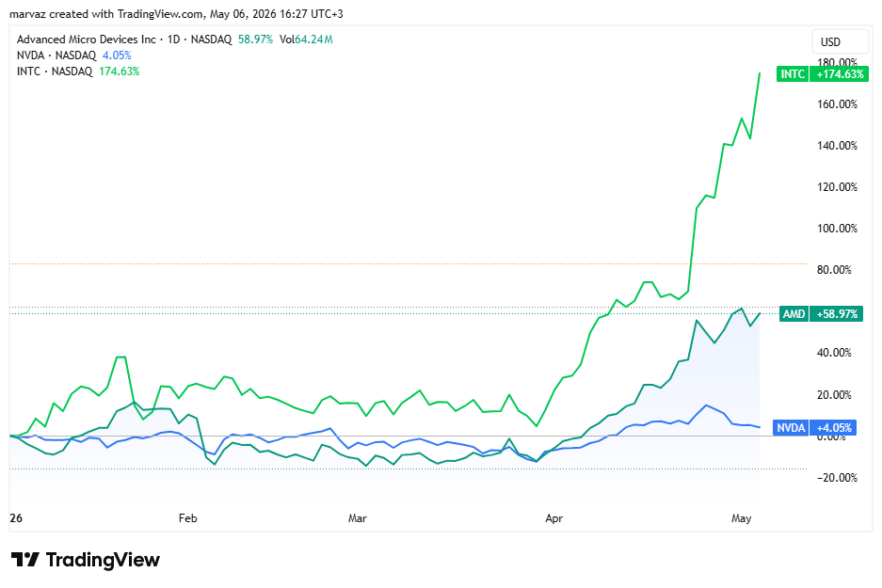Select the NVDA +4.05% price label
This screenshot has width=882, height=588.
coord(815,428)
